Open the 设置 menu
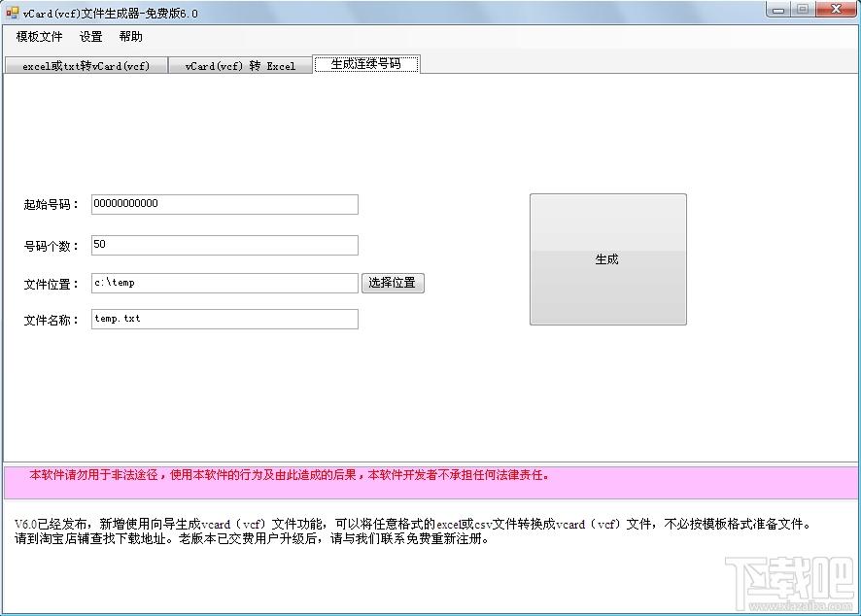The width and height of the screenshot is (861, 616). [90, 37]
